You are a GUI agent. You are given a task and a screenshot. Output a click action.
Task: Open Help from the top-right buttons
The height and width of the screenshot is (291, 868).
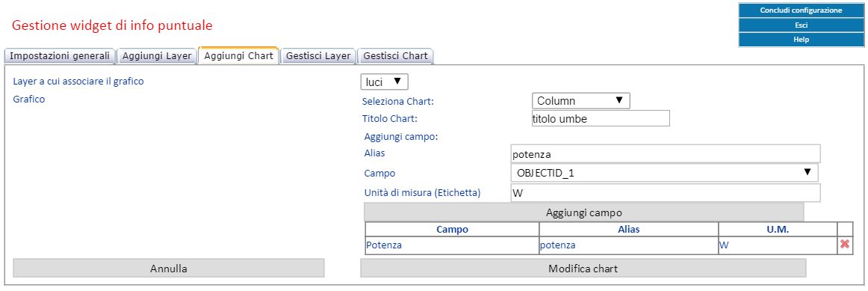(801, 40)
